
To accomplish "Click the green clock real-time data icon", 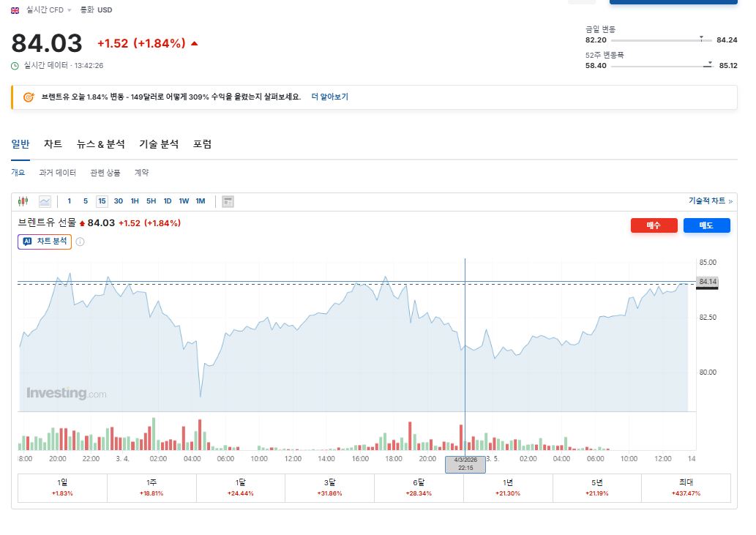I will 15,66.
